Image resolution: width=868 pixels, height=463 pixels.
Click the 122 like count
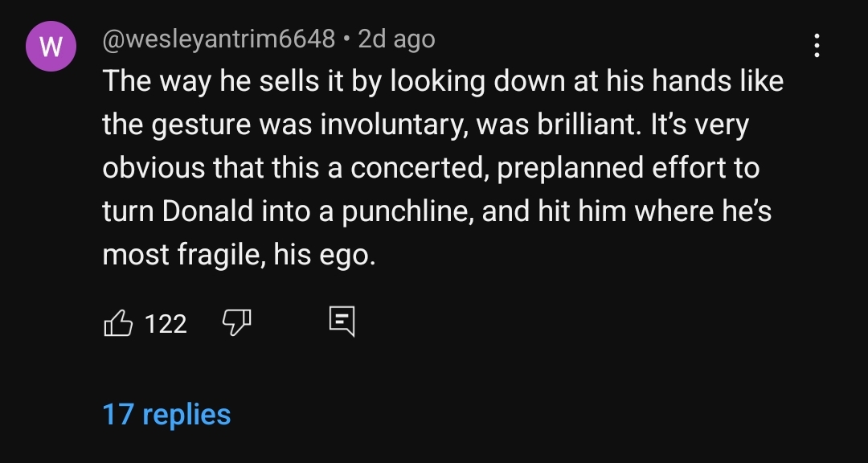tap(166, 323)
